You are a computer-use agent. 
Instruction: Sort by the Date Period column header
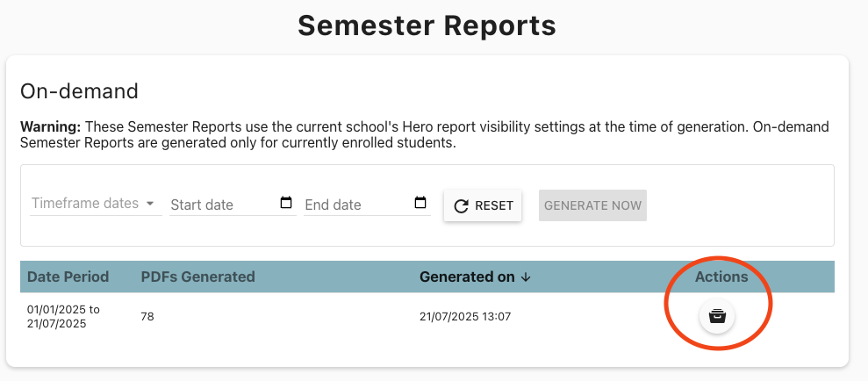click(x=68, y=277)
